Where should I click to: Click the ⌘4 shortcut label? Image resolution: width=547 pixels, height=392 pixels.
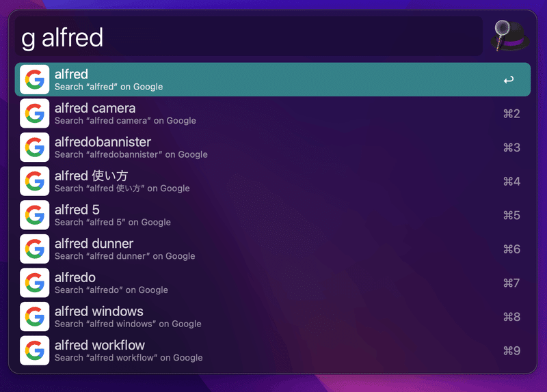click(511, 182)
